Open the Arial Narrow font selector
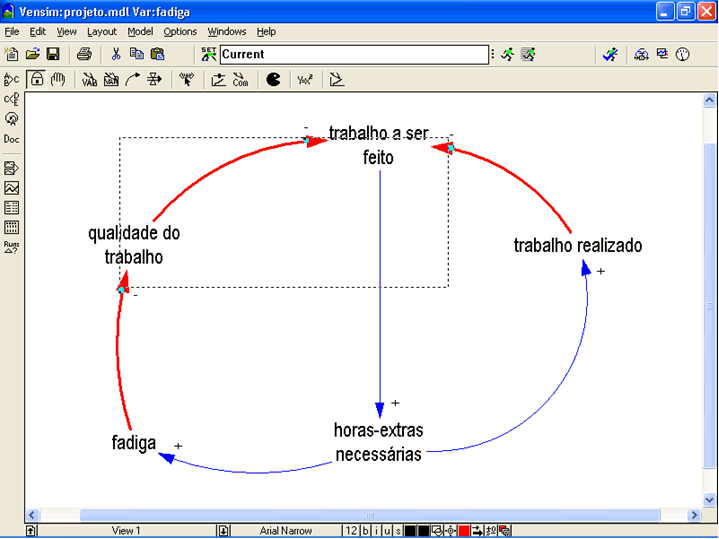Image resolution: width=719 pixels, height=539 pixels. click(x=285, y=530)
